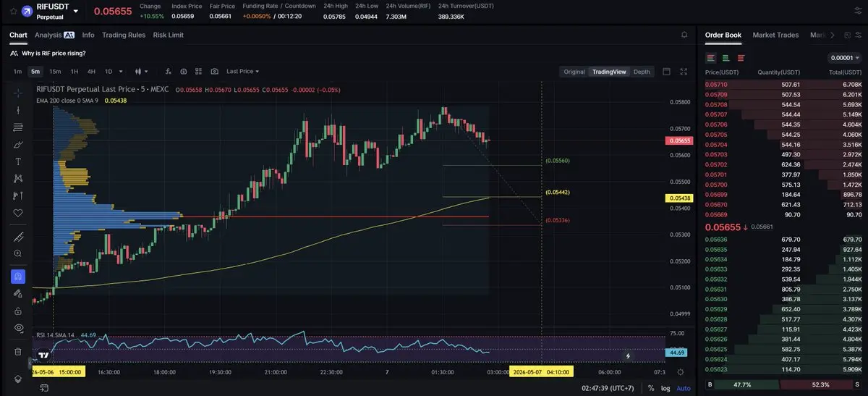Viewport: 868px width, 396px height.
Task: Open indicators with the fx icon
Action: coord(168,72)
